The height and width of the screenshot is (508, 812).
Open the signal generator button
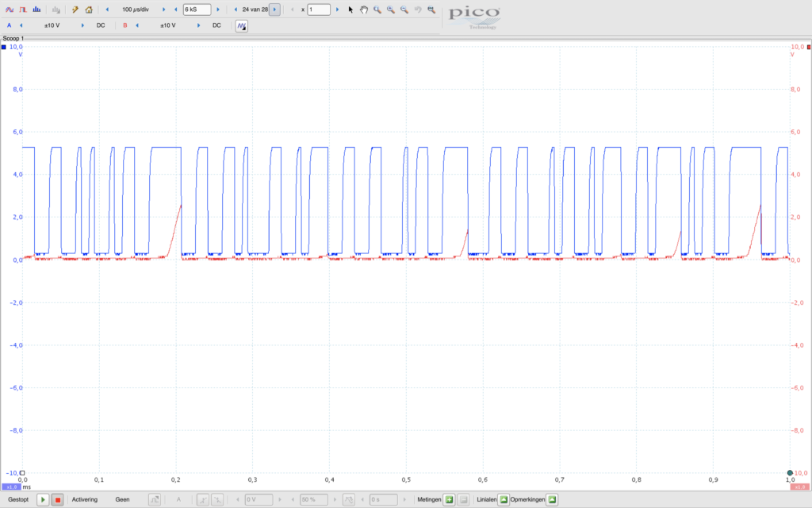241,25
